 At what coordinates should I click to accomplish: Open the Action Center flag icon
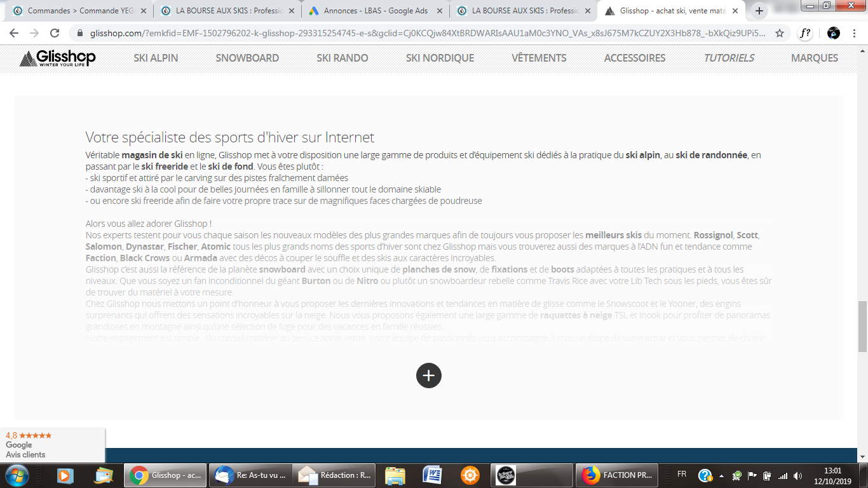pyautogui.click(x=752, y=475)
